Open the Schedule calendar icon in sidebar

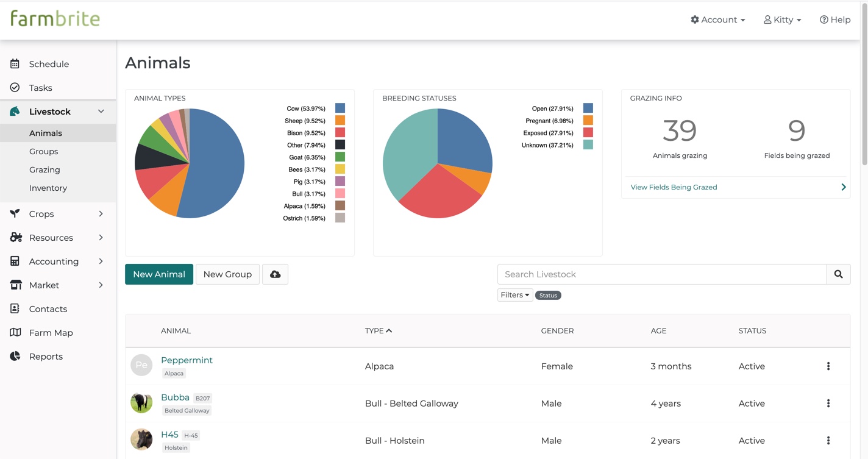(x=15, y=64)
